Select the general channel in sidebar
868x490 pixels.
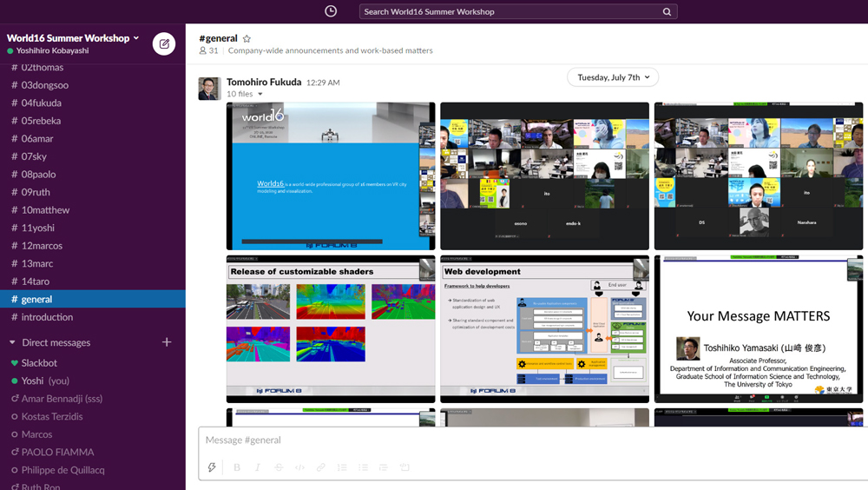coord(93,300)
